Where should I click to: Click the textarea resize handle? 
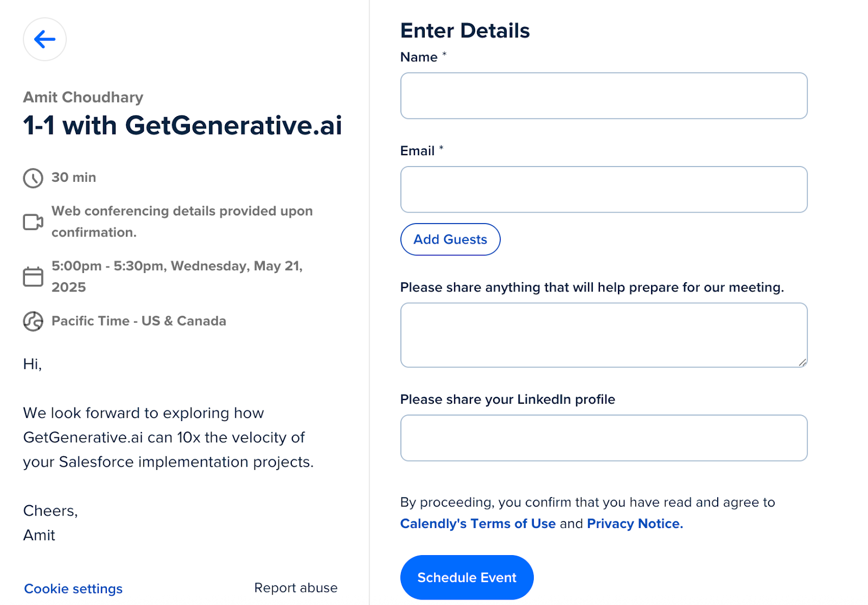pos(802,362)
